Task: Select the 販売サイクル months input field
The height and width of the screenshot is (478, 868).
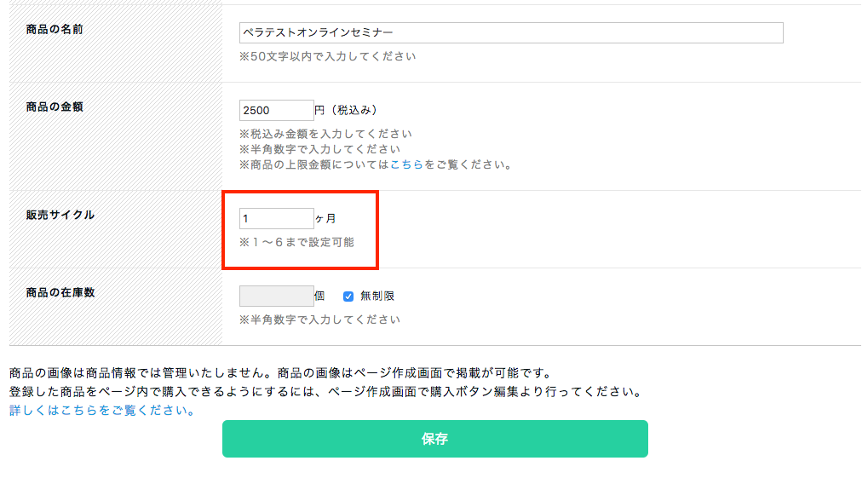Action: [276, 218]
